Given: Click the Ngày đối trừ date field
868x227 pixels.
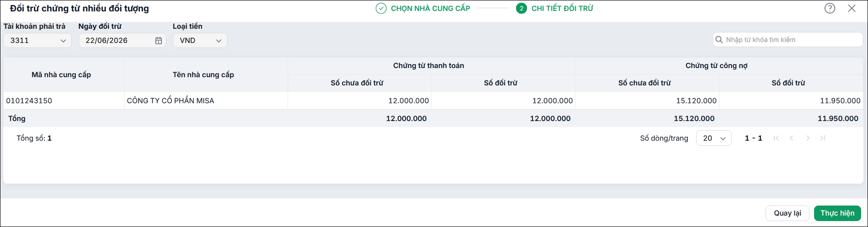Looking at the screenshot, I should [x=122, y=41].
